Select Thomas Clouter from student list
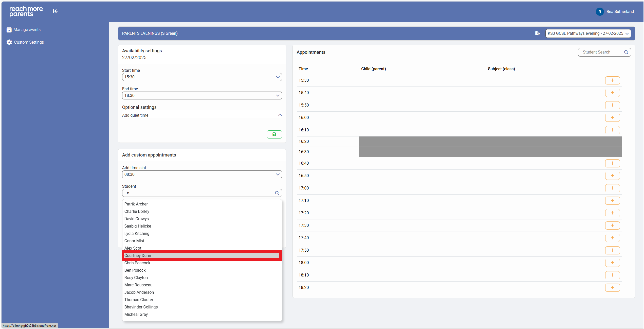Screen dimensions: 644x329 tap(139, 300)
